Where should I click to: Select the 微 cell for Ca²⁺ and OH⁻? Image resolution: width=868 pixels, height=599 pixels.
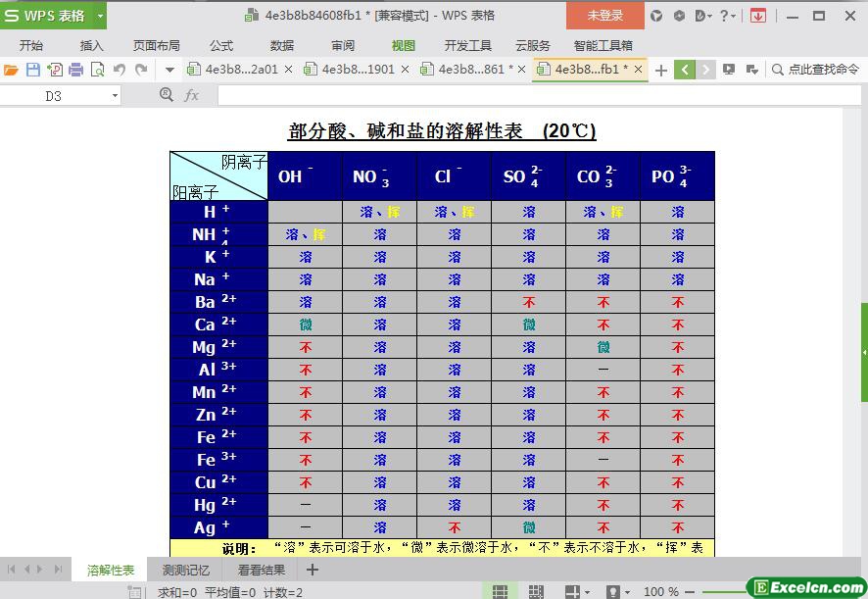(x=305, y=324)
